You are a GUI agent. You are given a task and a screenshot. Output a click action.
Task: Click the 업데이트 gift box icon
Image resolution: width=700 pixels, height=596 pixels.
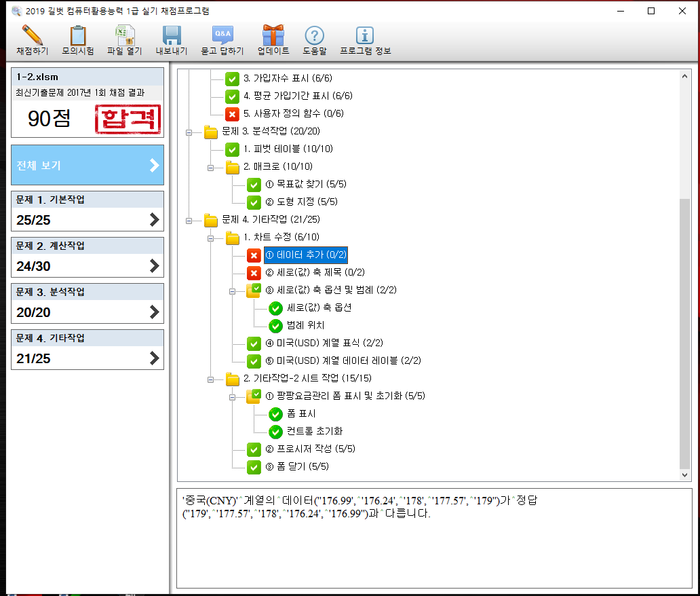(x=273, y=35)
